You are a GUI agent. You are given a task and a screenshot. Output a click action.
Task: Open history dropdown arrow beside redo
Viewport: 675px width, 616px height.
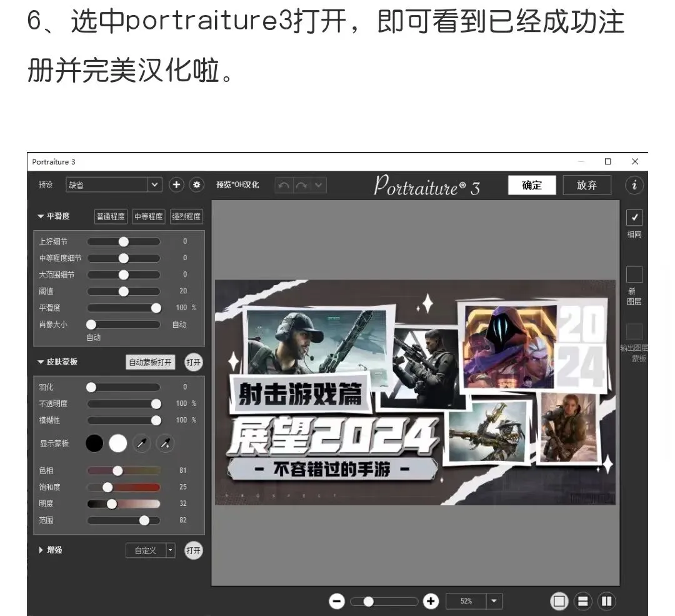(x=318, y=185)
